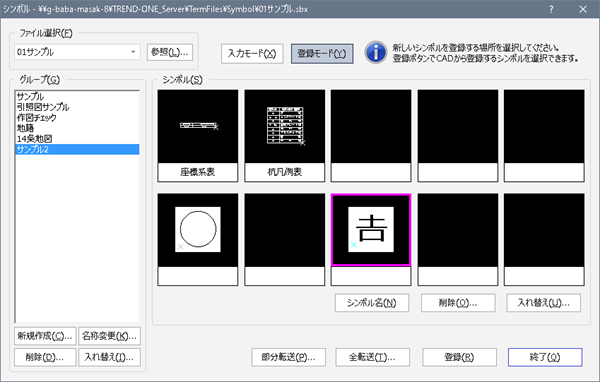This screenshot has width=600, height=382.
Task: Click the blue information icon
Action: 375,52
